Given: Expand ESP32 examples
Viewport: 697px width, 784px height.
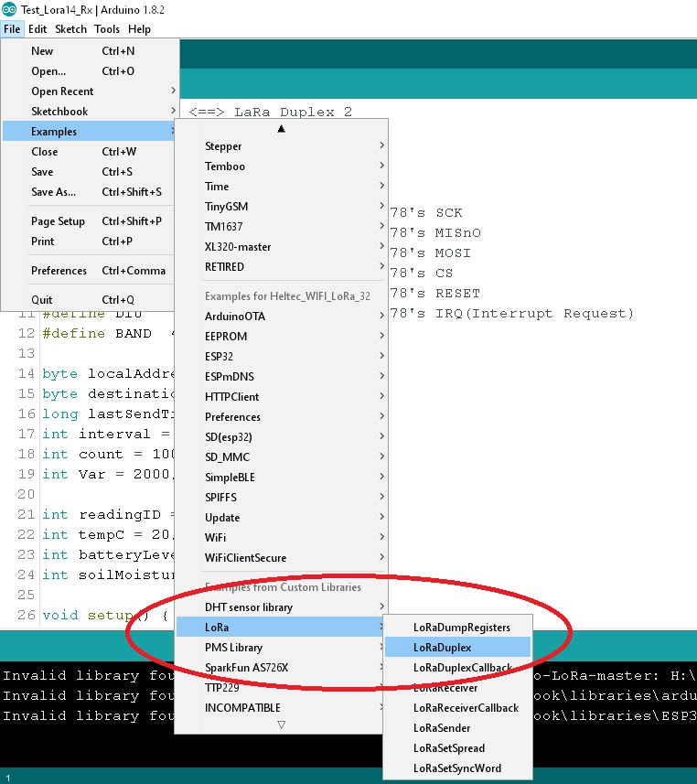Looking at the screenshot, I should click(281, 356).
